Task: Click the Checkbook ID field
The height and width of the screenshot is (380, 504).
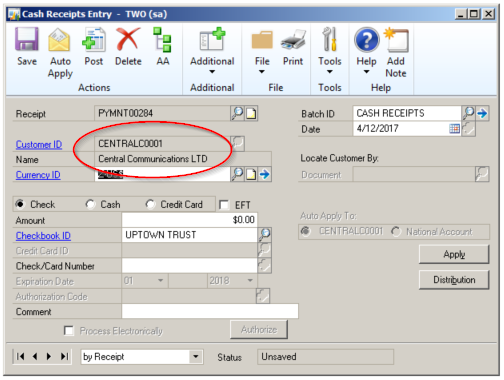Action: 189,235
